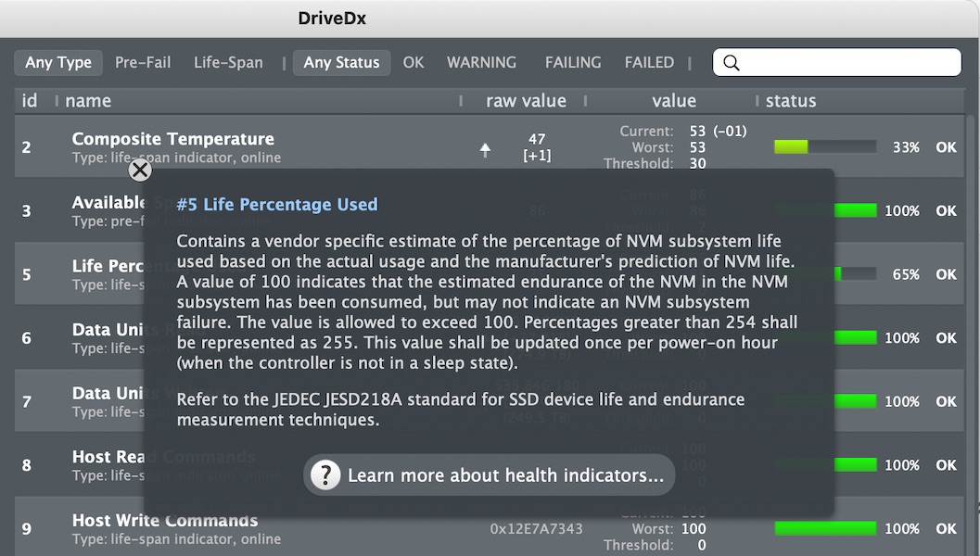Click the 65% value in row 5
Viewport: 980px width, 556px height.
tap(906, 274)
